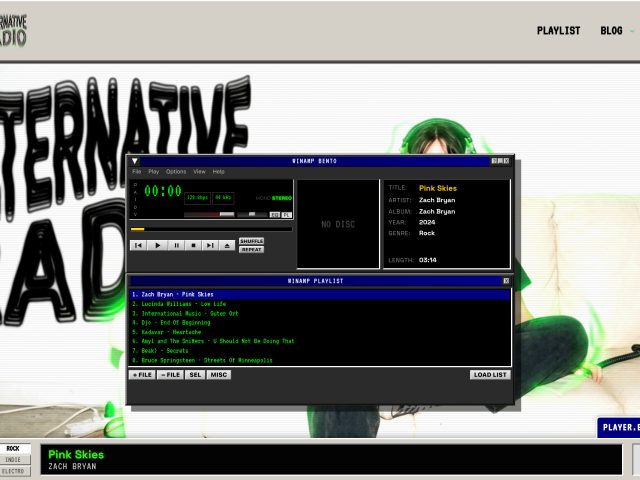Screen dimensions: 640x480
Task: Open the Options menu
Action: coord(176,171)
